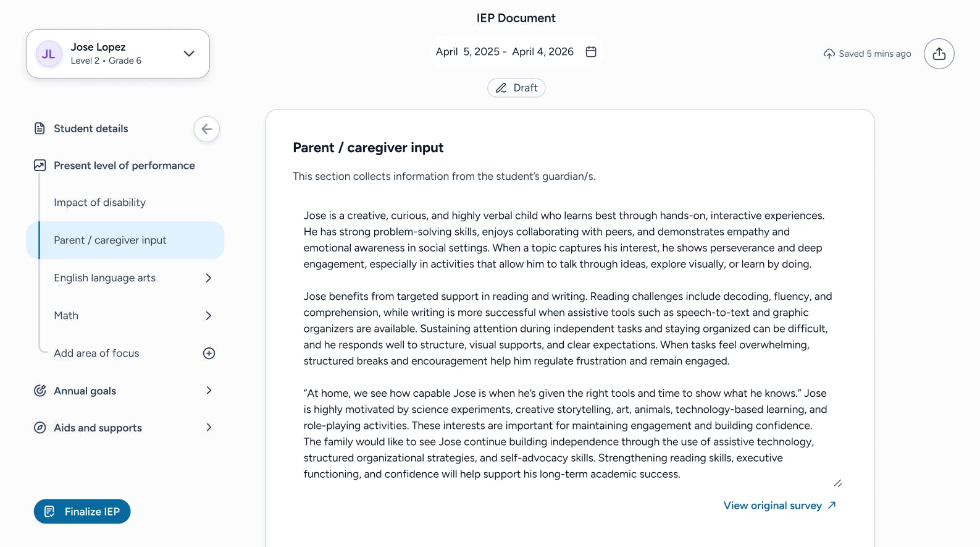Open Present level of performance section
Image resolution: width=980 pixels, height=547 pixels.
(124, 166)
